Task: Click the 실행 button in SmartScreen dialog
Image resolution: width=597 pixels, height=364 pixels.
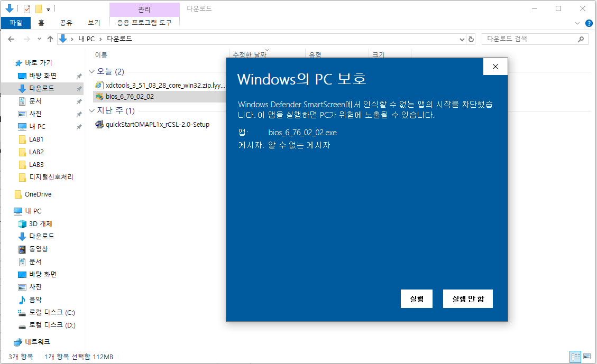Action: coord(417,298)
